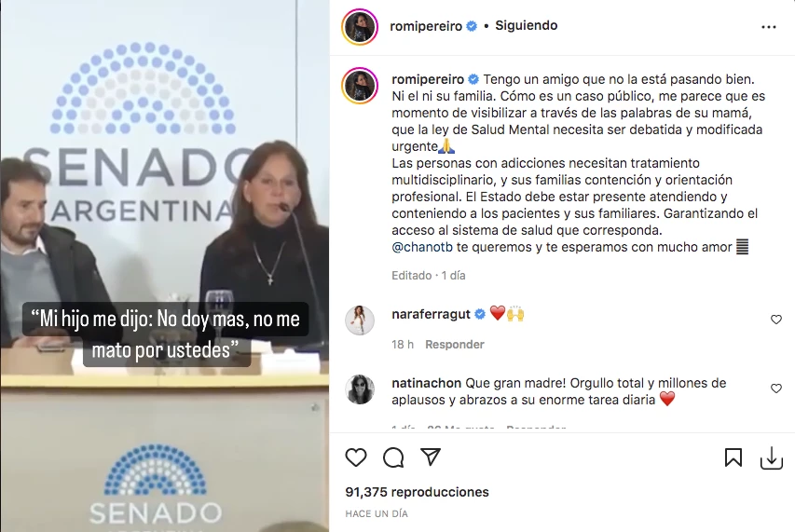Click romipereiro username in post header
Screen dimensions: 795x532
(426, 26)
